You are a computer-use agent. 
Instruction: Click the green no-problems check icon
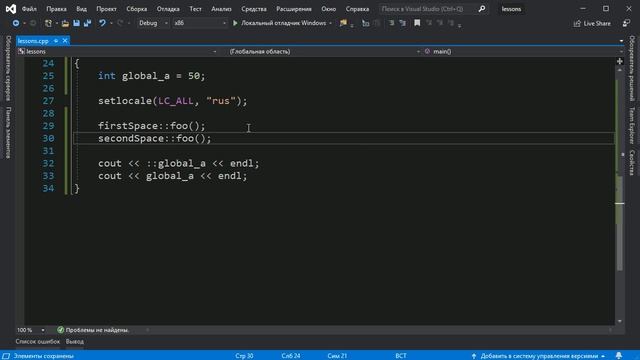tap(60, 330)
